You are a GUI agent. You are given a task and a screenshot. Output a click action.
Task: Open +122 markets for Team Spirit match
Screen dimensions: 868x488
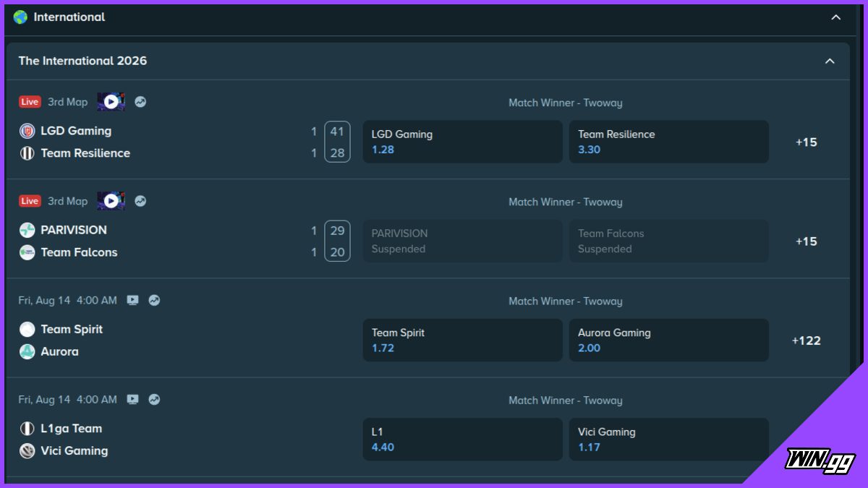coord(807,340)
